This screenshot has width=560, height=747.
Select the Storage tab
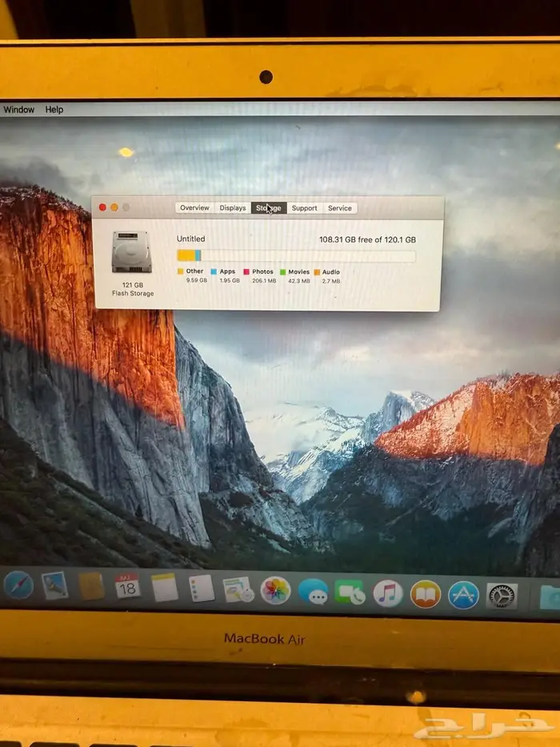269,208
